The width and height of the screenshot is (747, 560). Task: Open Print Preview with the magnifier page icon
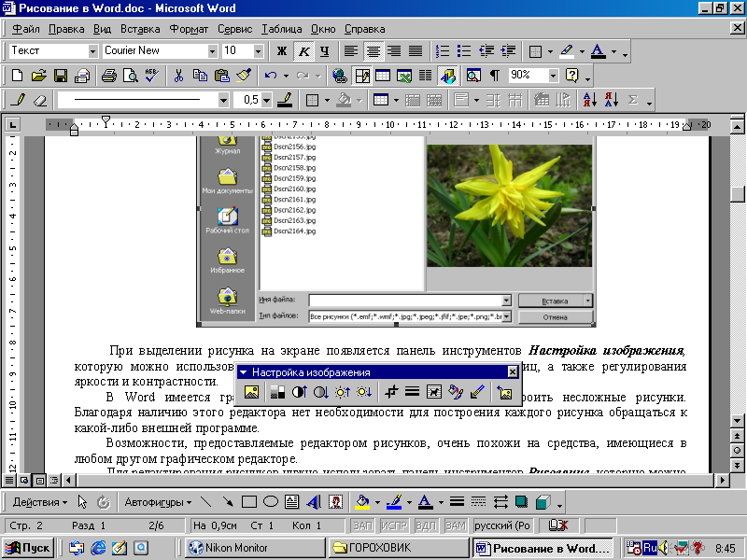click(x=130, y=76)
